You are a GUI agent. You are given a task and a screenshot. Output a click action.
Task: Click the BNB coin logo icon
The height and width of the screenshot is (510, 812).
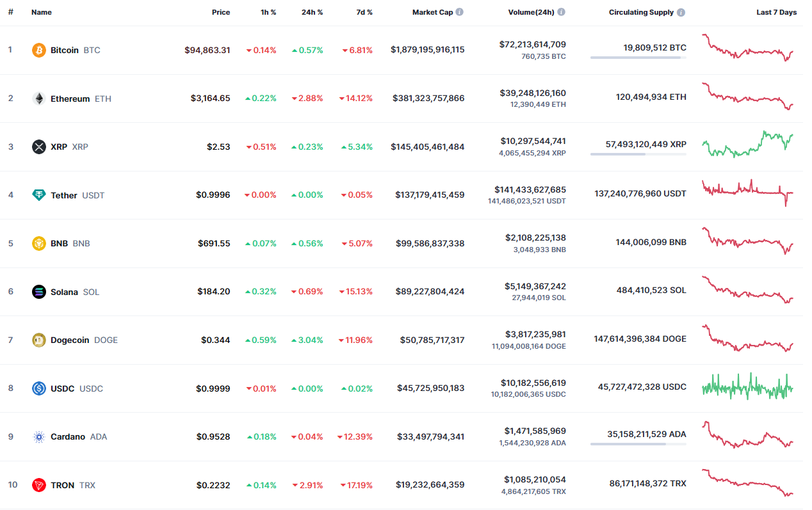click(39, 243)
